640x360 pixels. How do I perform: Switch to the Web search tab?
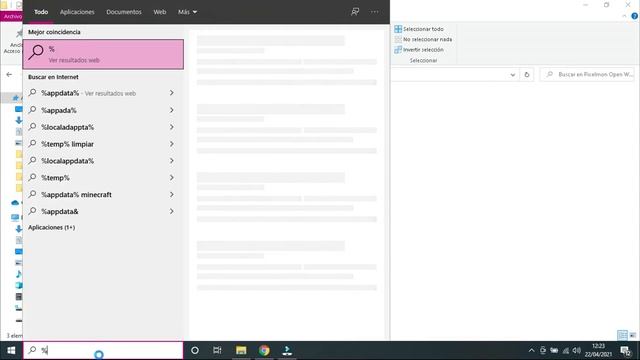tap(160, 12)
